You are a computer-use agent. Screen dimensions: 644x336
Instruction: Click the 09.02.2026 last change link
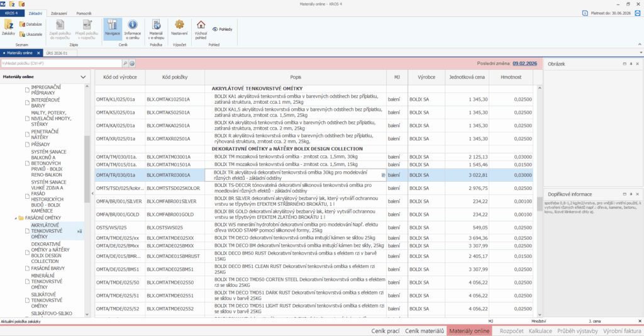525,63
